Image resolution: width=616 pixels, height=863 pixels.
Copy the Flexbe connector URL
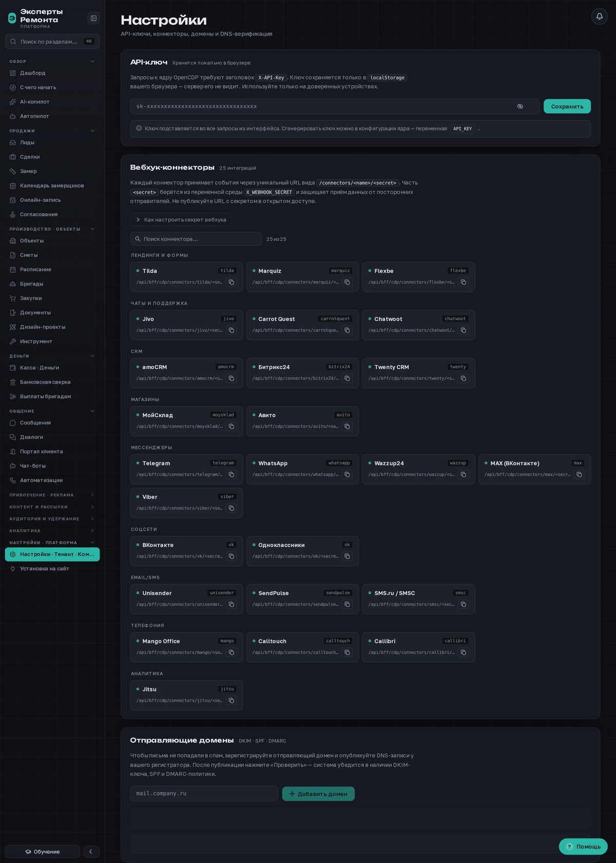(464, 282)
